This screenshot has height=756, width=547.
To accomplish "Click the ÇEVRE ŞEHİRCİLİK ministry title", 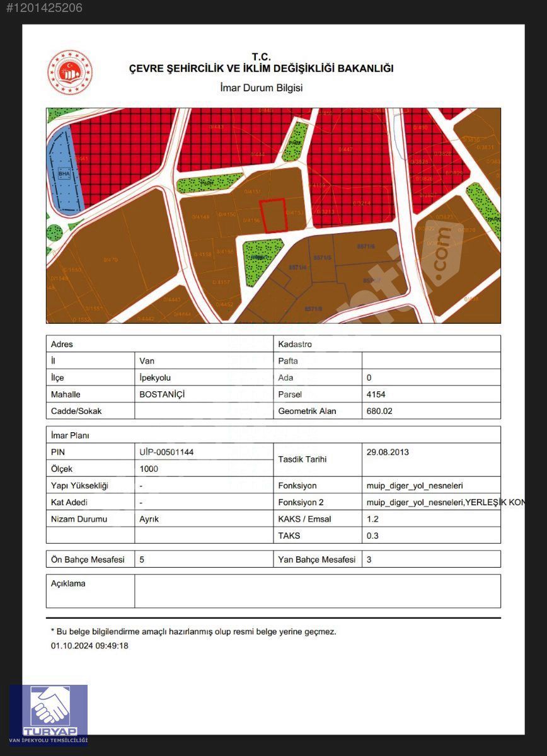I will click(261, 68).
